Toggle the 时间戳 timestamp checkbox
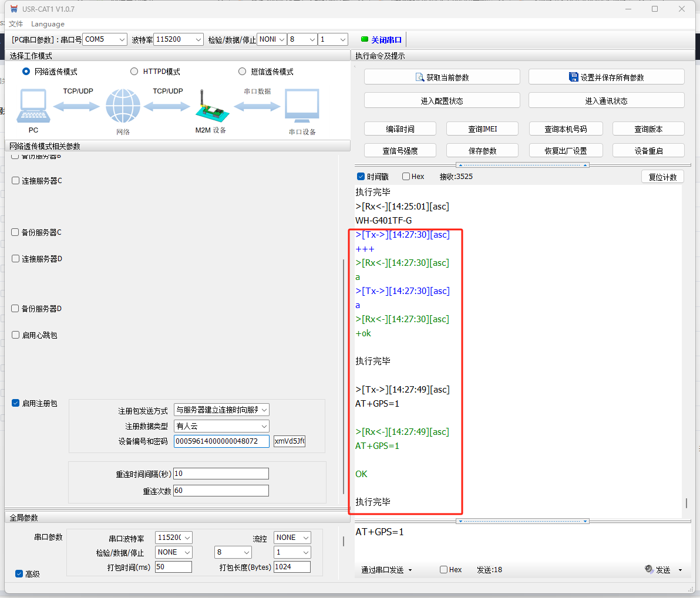Viewport: 700px width, 598px height. click(x=361, y=177)
